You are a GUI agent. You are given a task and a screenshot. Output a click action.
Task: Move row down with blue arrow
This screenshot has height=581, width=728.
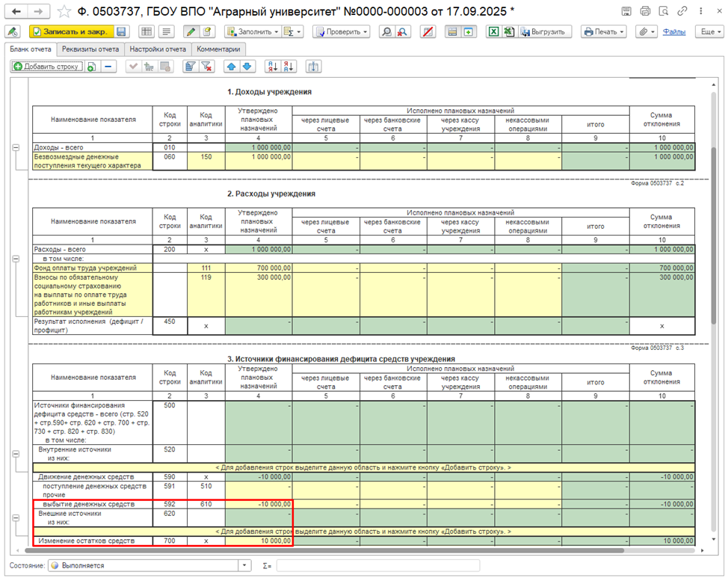tap(247, 67)
